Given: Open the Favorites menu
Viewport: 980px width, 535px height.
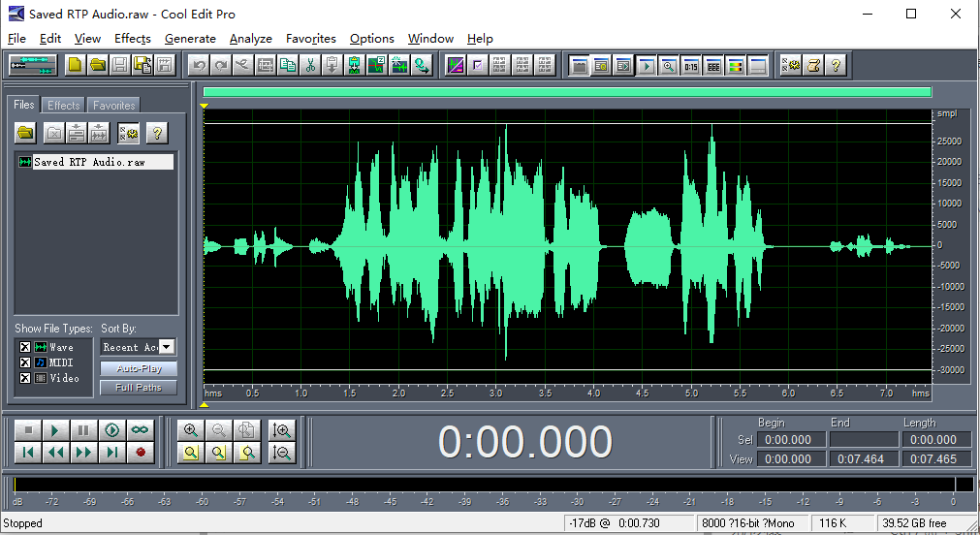Looking at the screenshot, I should [x=310, y=39].
